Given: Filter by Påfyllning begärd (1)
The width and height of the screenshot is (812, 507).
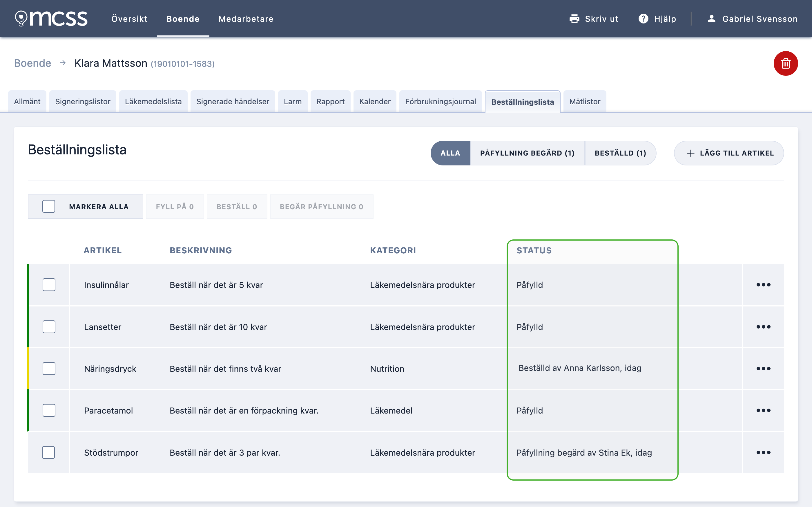Looking at the screenshot, I should coord(527,153).
